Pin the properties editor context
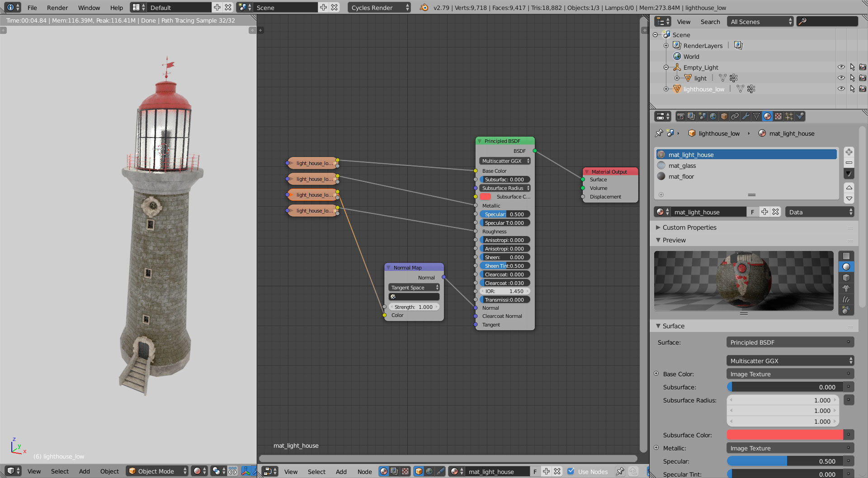Image resolution: width=868 pixels, height=478 pixels. (x=659, y=133)
